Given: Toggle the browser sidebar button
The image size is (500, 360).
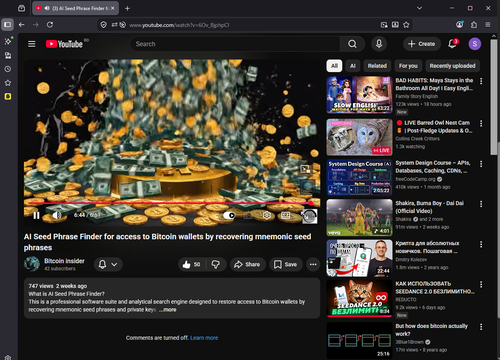Looking at the screenshot, I should [x=8, y=25].
